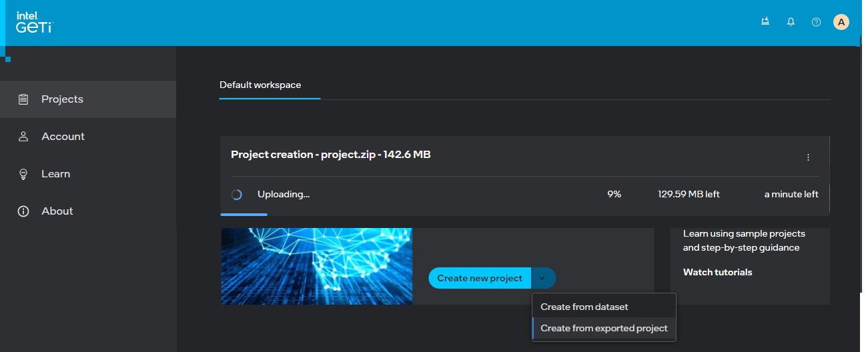Image resolution: width=868 pixels, height=352 pixels.
Task: Click the About info icon in sidebar
Action: click(23, 211)
